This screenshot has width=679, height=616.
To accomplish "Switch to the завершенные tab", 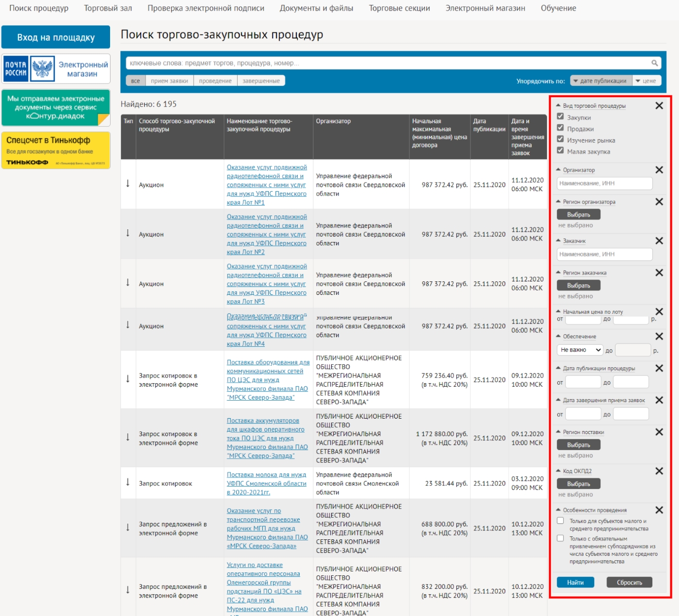I will 261,81.
